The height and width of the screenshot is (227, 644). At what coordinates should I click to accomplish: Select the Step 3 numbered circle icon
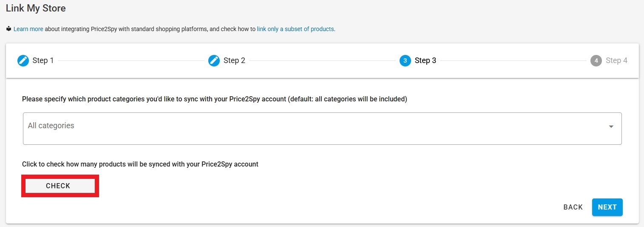405,60
